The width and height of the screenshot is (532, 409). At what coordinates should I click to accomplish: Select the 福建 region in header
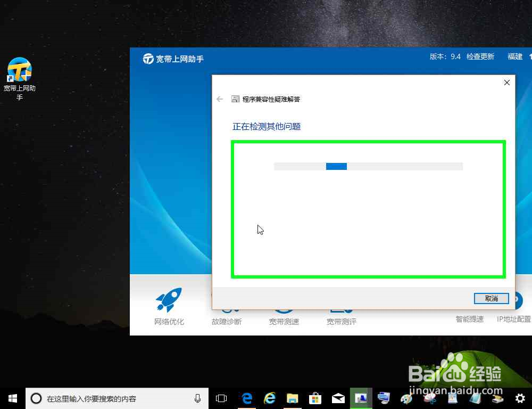tap(514, 56)
